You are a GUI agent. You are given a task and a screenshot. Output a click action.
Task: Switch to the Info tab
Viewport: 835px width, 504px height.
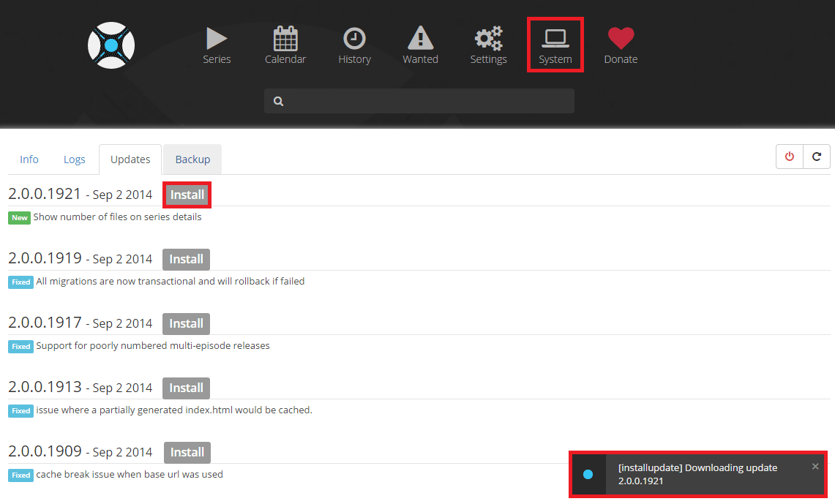(x=29, y=159)
